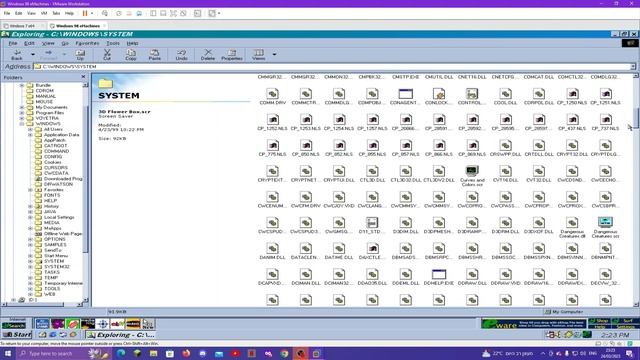This screenshot has width=640, height=360.
Task: Click the main file list vertical scrollbar
Action: point(636,190)
